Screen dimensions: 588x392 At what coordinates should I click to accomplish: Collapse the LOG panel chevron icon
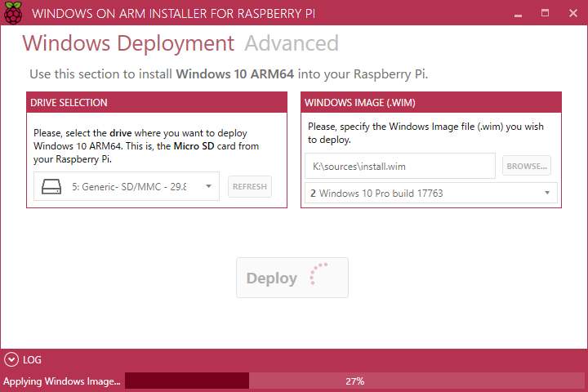[x=11, y=359]
